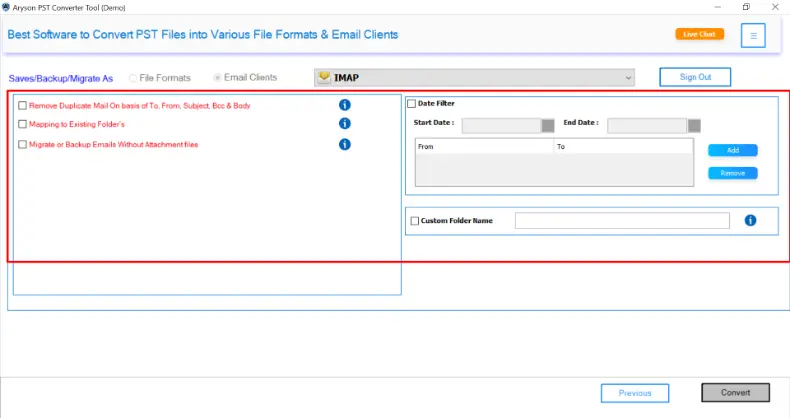
Task: Toggle Migrate or Backup Emails Without Attachment
Action: pyautogui.click(x=22, y=145)
